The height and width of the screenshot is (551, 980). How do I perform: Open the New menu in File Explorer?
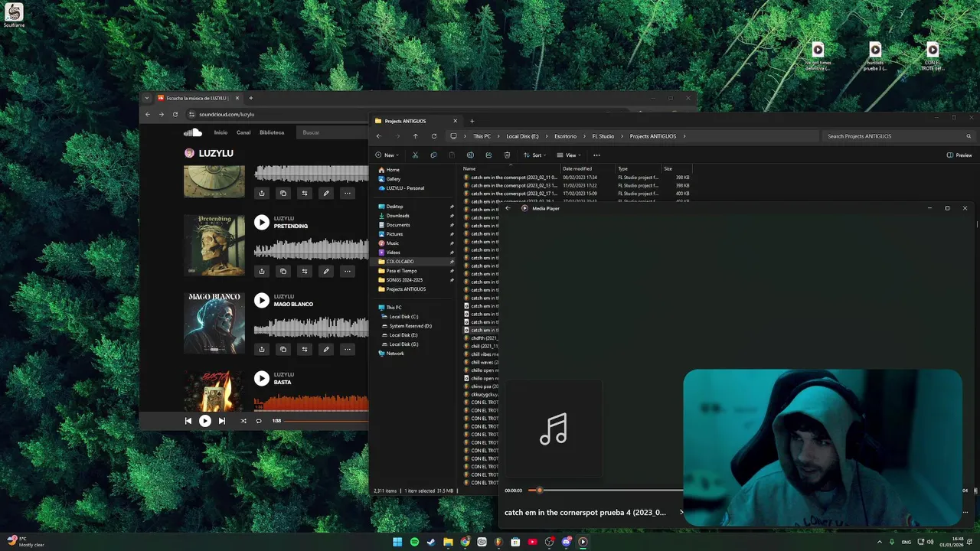385,155
